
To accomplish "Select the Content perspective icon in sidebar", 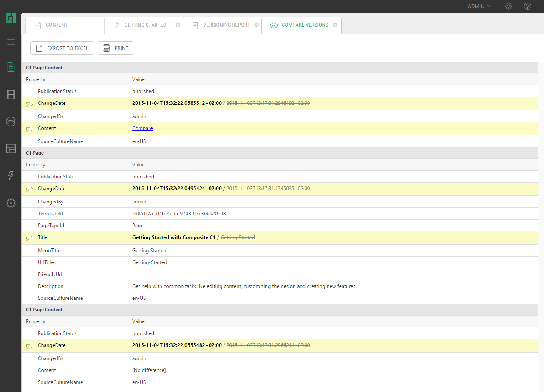I will click(11, 67).
